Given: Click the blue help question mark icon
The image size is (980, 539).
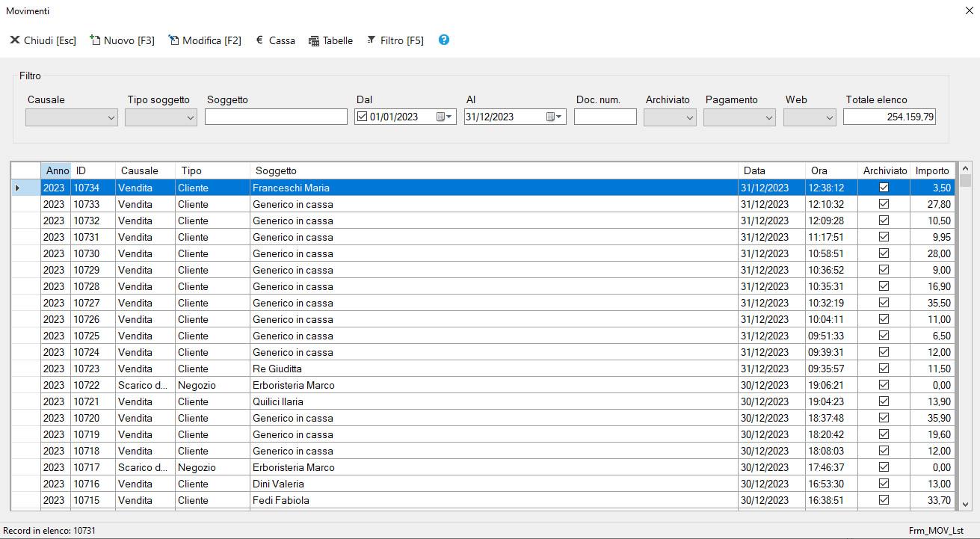Looking at the screenshot, I should pos(444,40).
